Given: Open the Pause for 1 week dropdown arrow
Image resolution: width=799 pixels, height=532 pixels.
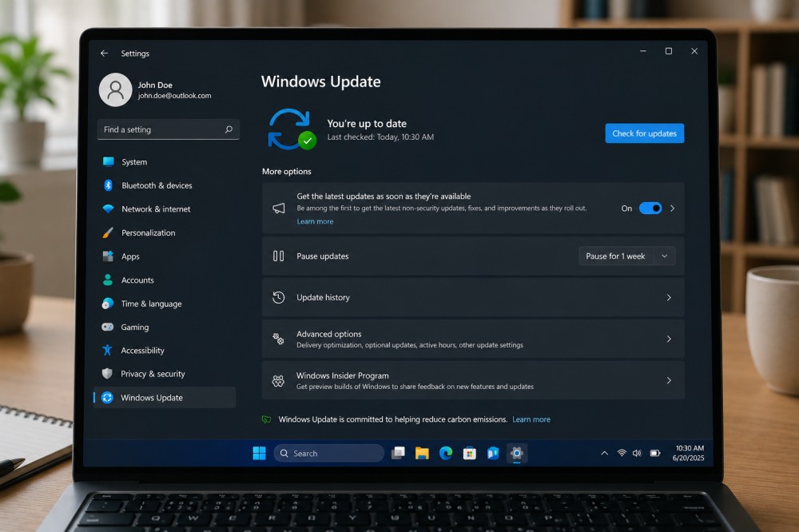Looking at the screenshot, I should click(x=665, y=256).
